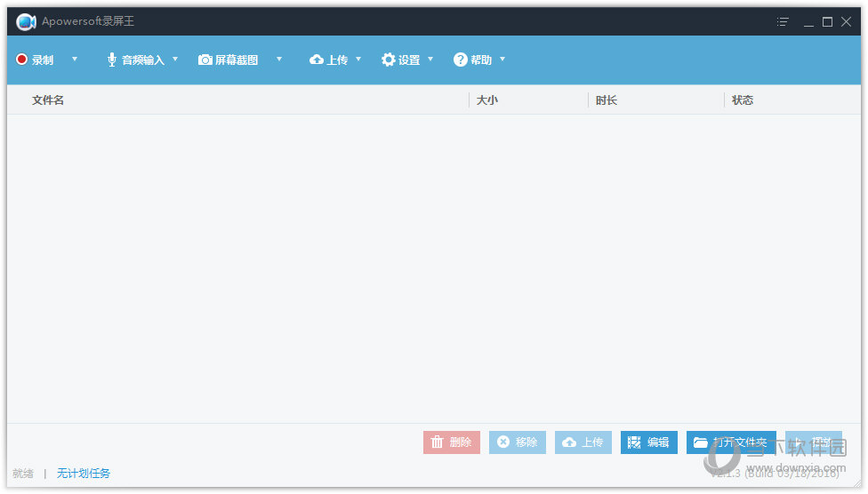Open the settings gear icon
The height and width of the screenshot is (494, 868).
pyautogui.click(x=389, y=60)
